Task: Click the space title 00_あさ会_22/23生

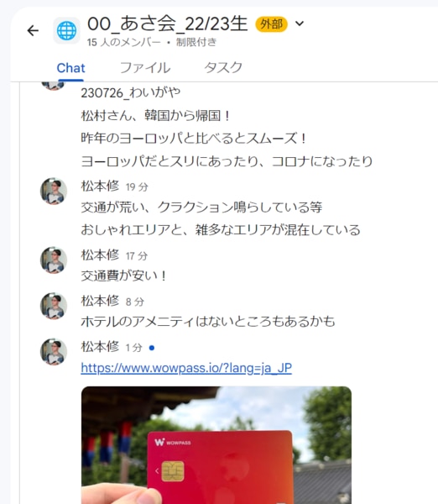Action: 167,24
